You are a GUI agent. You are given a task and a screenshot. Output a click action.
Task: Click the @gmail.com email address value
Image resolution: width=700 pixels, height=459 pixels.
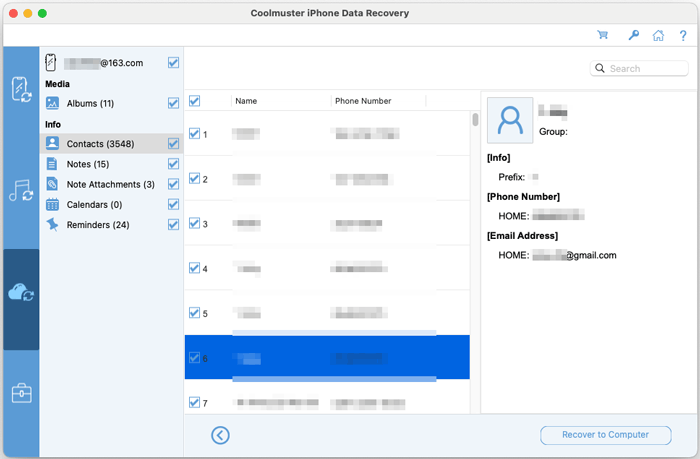[x=574, y=255]
